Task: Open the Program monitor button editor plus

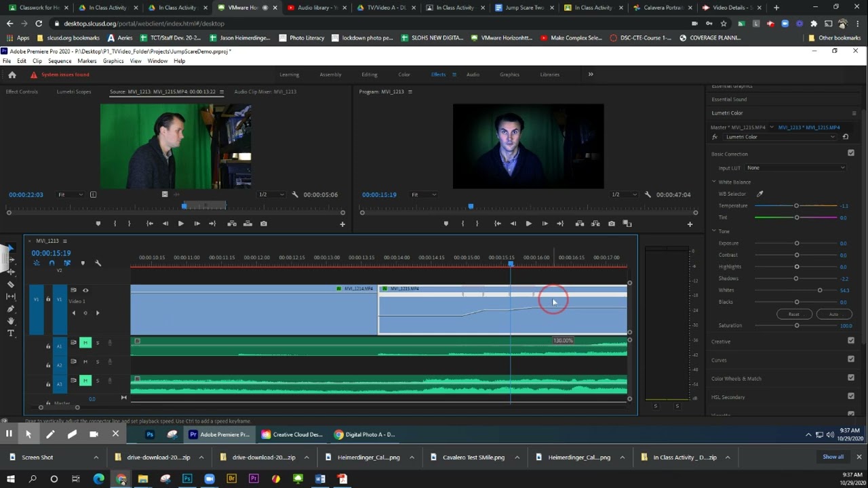Action: click(690, 224)
